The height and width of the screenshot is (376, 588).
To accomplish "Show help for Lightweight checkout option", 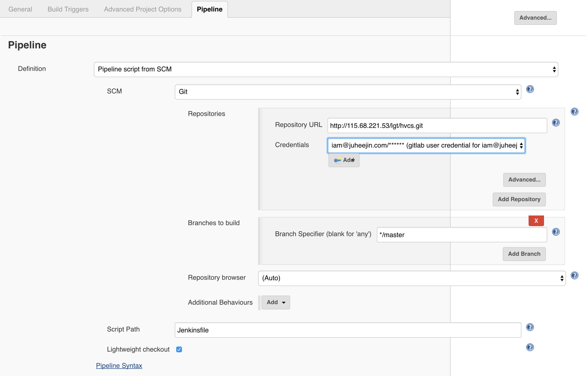I will tap(530, 347).
